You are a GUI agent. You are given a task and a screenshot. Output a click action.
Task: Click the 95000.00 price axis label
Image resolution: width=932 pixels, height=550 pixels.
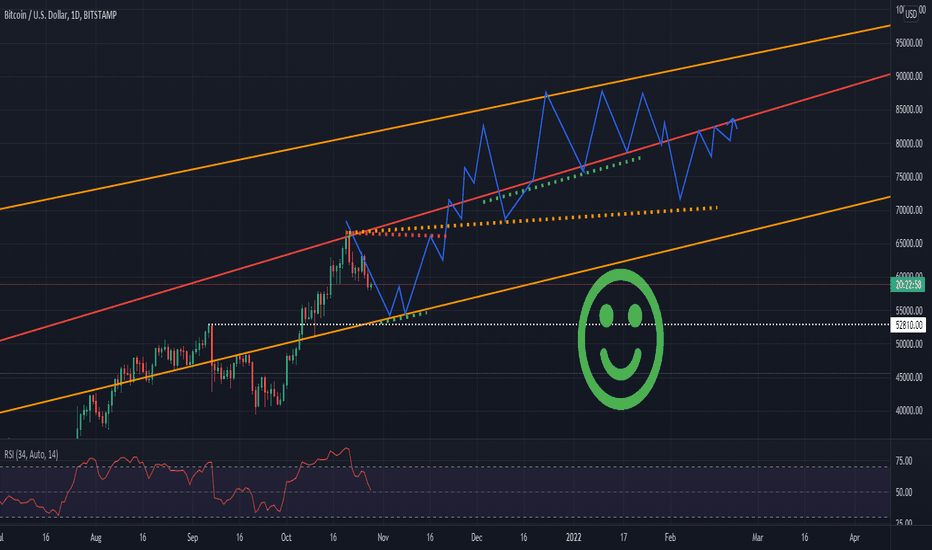(x=909, y=43)
